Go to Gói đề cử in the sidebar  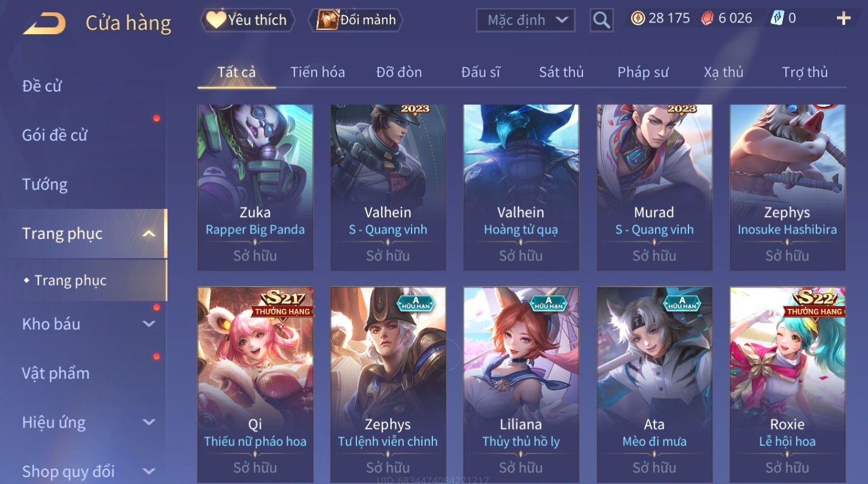[x=55, y=135]
